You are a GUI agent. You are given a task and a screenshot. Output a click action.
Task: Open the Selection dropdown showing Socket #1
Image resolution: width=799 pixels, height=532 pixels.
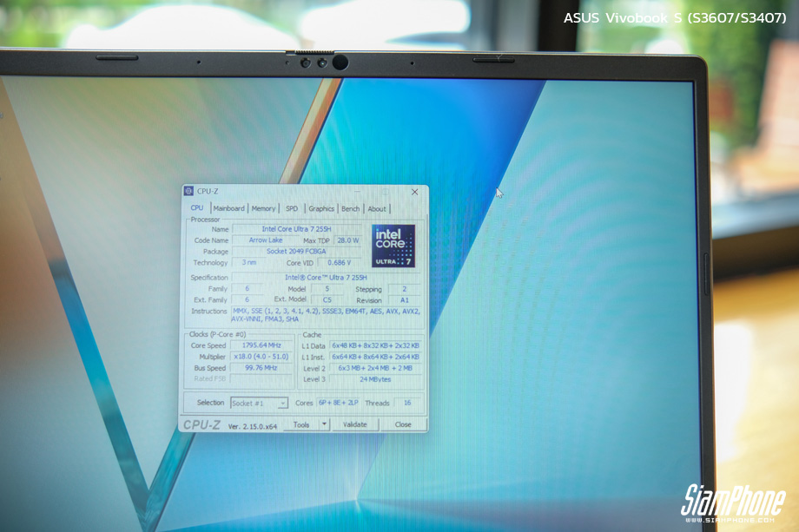(x=260, y=404)
